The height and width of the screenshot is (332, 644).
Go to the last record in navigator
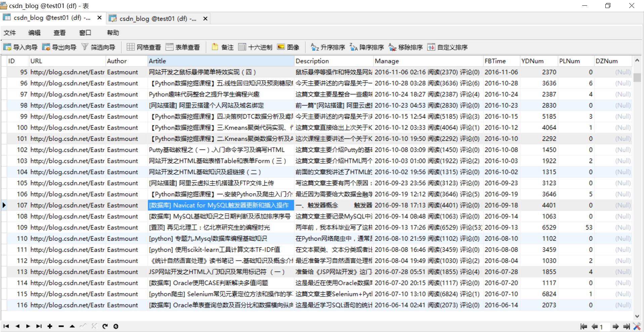[x=39, y=326]
